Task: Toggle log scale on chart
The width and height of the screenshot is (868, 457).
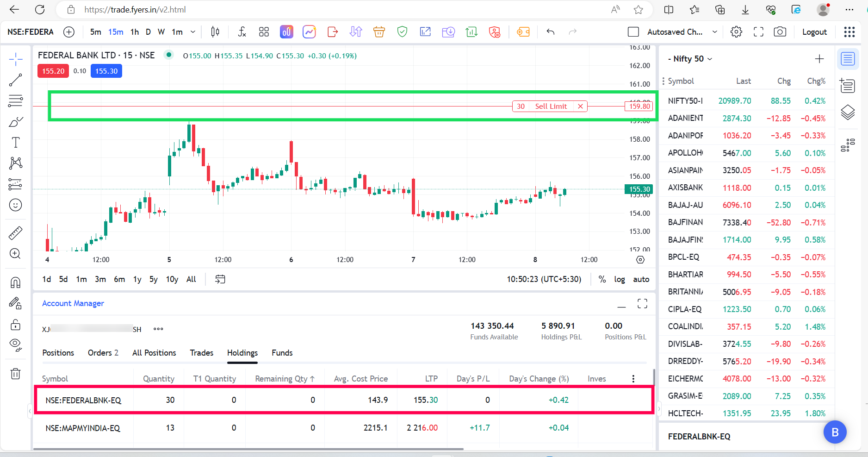Action: [x=620, y=279]
